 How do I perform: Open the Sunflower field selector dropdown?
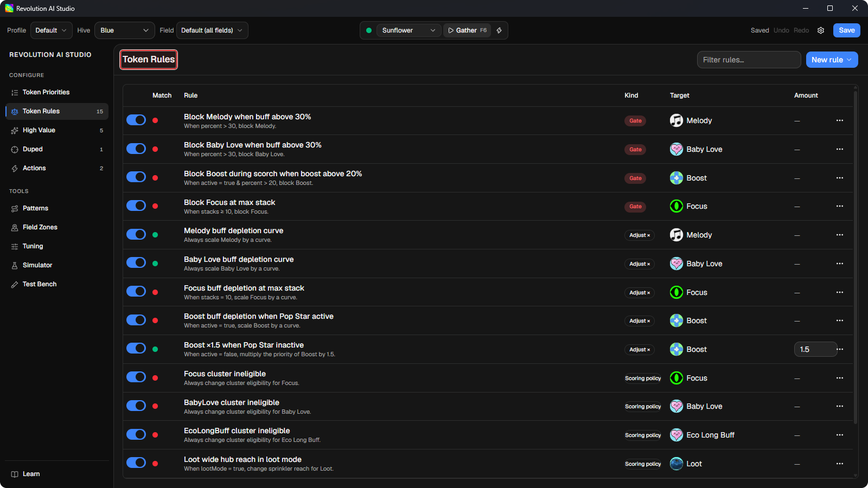[x=408, y=30]
